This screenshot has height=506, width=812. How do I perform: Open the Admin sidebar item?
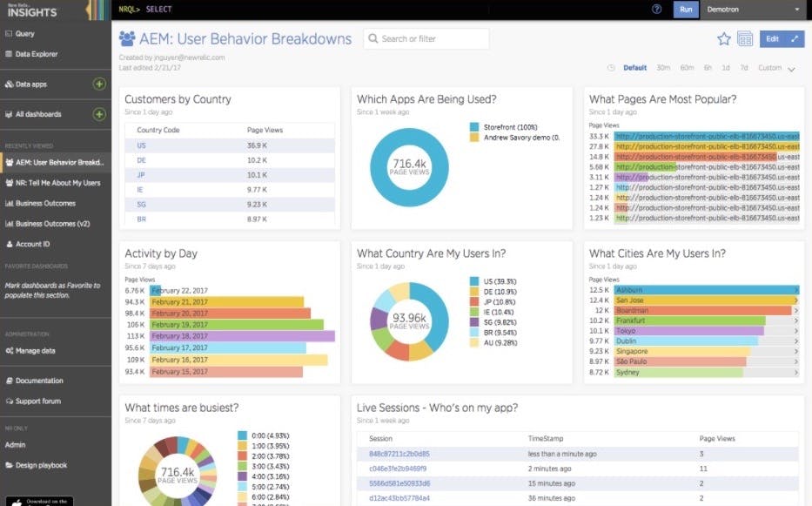coord(15,445)
